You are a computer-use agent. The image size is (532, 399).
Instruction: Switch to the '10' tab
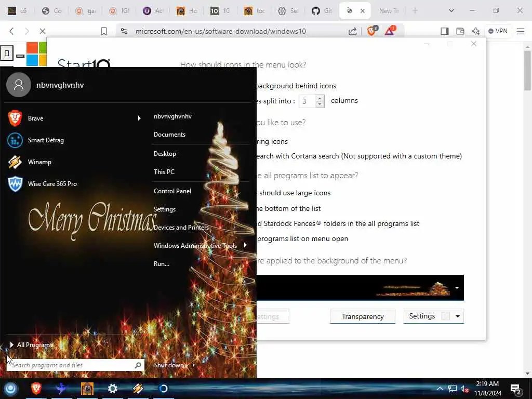click(220, 10)
